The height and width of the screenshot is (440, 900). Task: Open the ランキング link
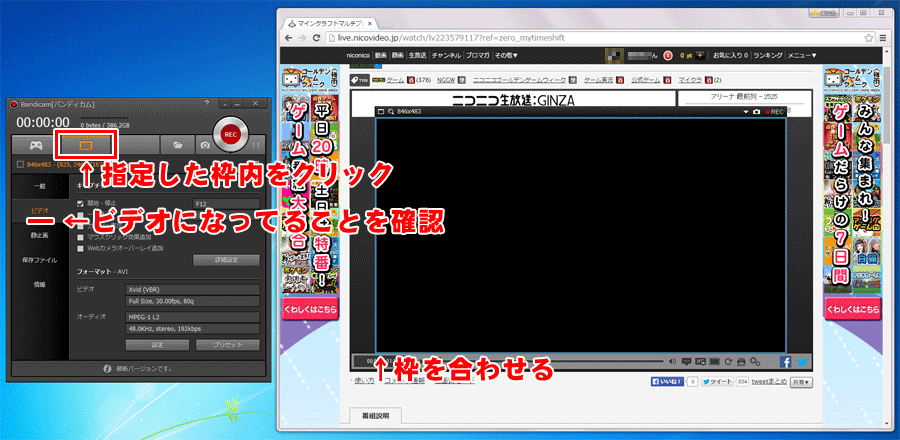coord(767,56)
